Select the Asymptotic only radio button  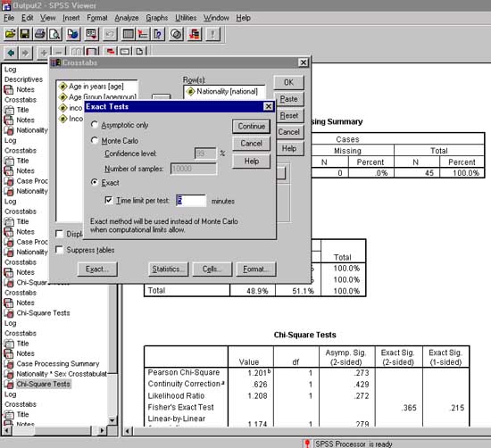95,124
